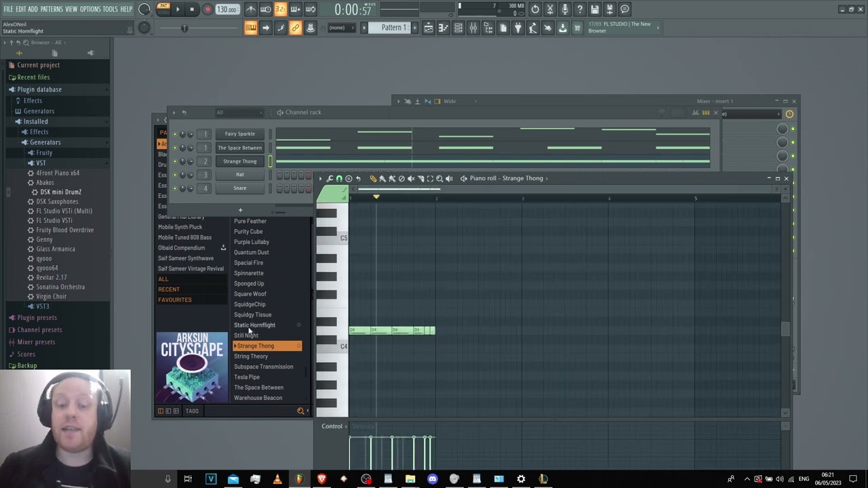The image size is (868, 488).
Task: Add a channel with plus button
Action: click(240, 210)
